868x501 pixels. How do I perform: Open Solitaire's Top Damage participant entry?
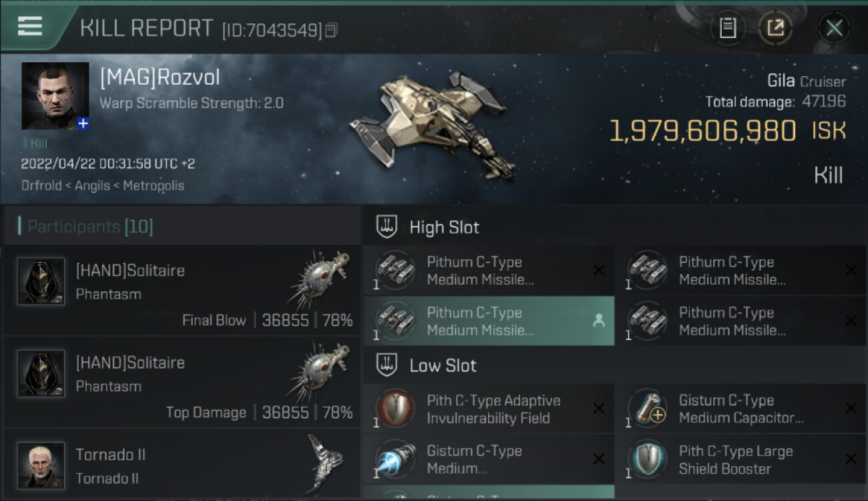(x=182, y=383)
